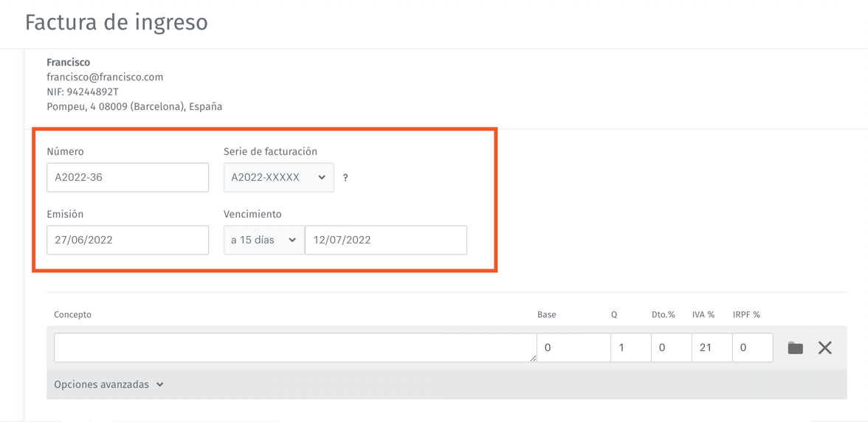Click the IRPF % field
The height and width of the screenshot is (422, 868).
pyautogui.click(x=752, y=347)
